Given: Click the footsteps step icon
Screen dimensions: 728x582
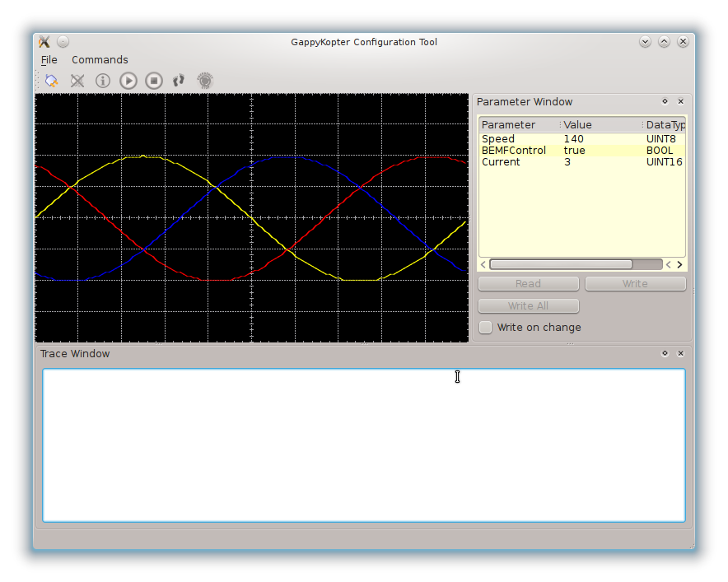Looking at the screenshot, I should (x=179, y=81).
